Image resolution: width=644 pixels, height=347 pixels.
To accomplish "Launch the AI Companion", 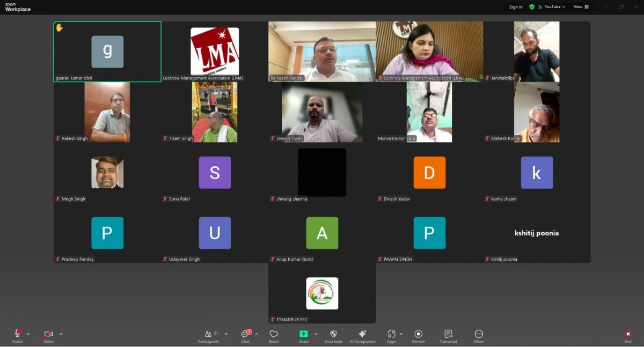I will 362,335.
